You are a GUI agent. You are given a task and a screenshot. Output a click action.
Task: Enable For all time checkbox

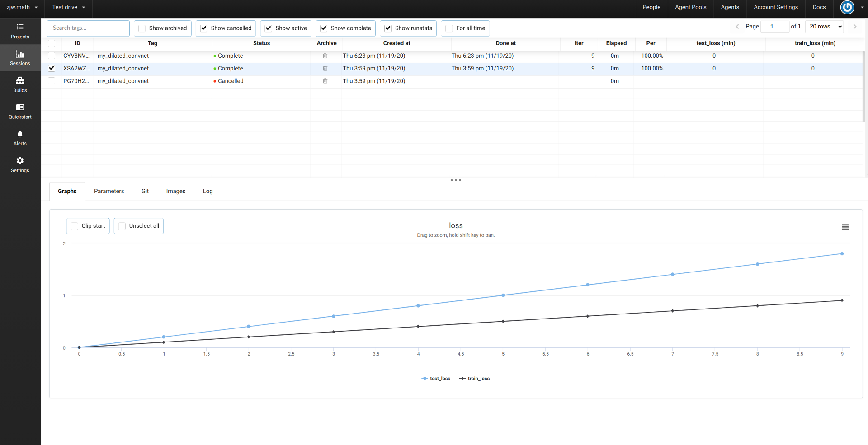[x=449, y=28]
